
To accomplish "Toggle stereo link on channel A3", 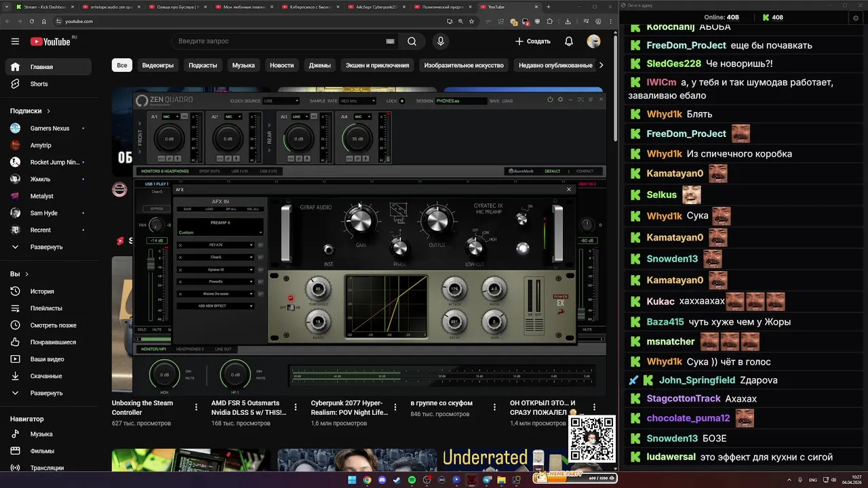I will coord(314,116).
